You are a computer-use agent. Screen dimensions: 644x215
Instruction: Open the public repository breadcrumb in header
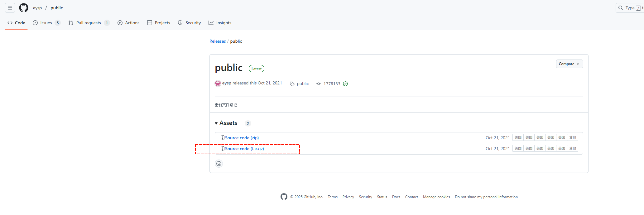[57, 8]
